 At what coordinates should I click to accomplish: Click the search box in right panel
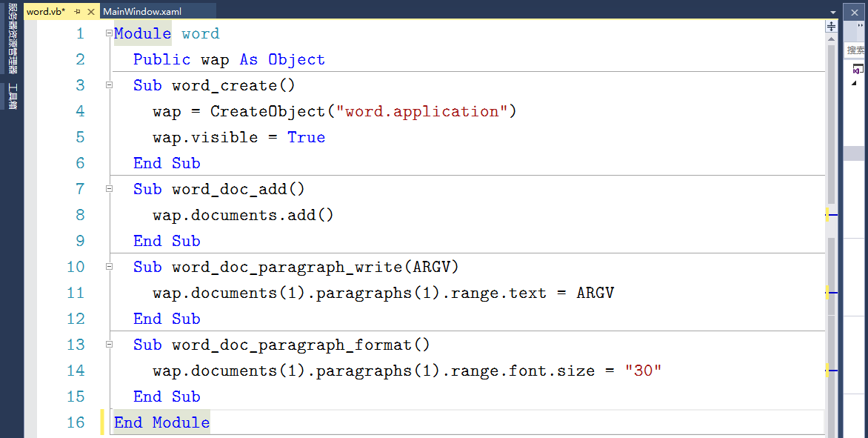(x=856, y=50)
